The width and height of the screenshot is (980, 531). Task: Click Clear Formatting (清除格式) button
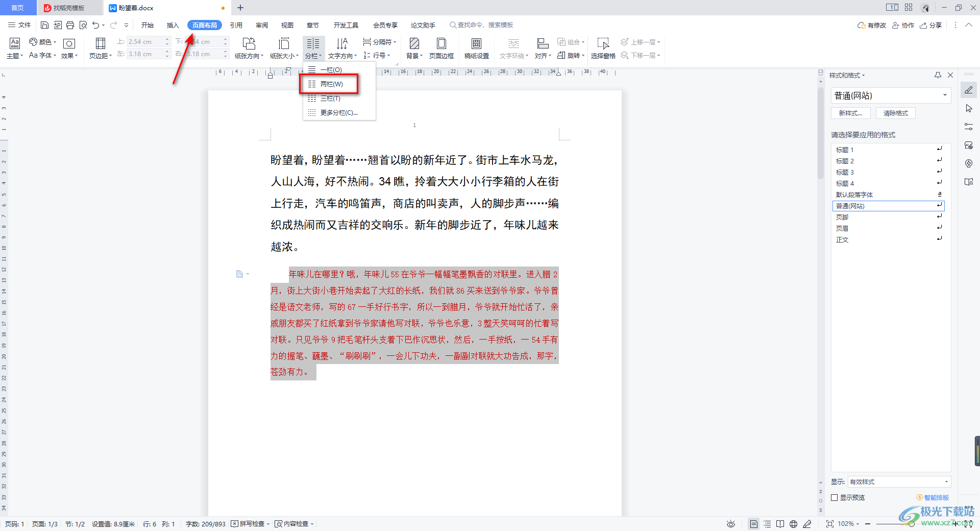pos(896,113)
